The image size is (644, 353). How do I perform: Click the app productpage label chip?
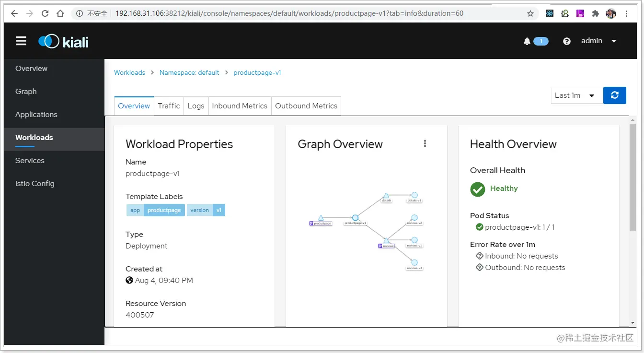156,210
